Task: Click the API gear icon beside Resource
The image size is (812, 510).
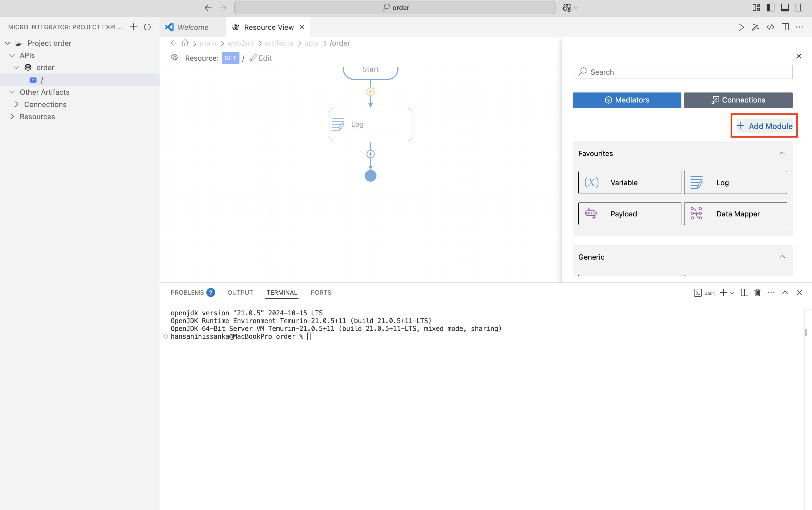Action: click(174, 58)
